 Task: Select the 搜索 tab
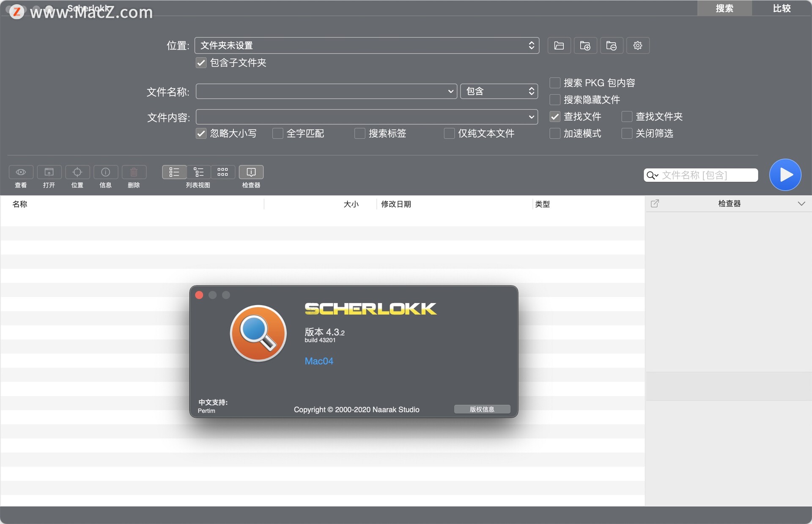pyautogui.click(x=724, y=8)
